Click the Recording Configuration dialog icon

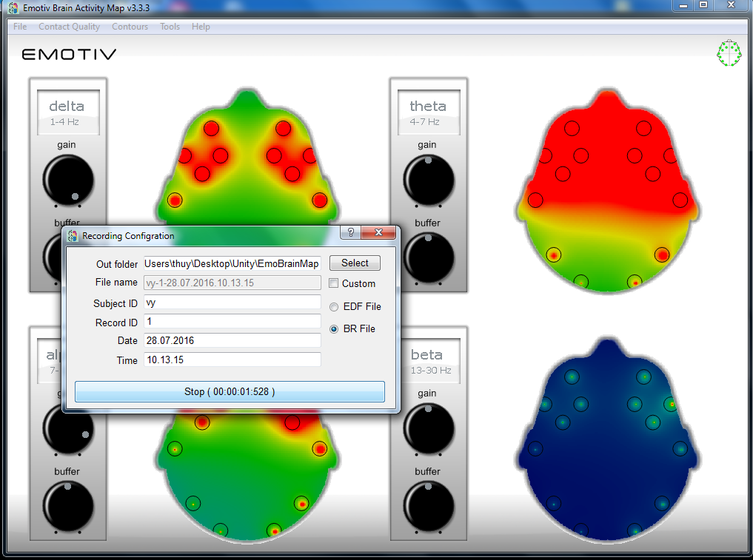73,236
